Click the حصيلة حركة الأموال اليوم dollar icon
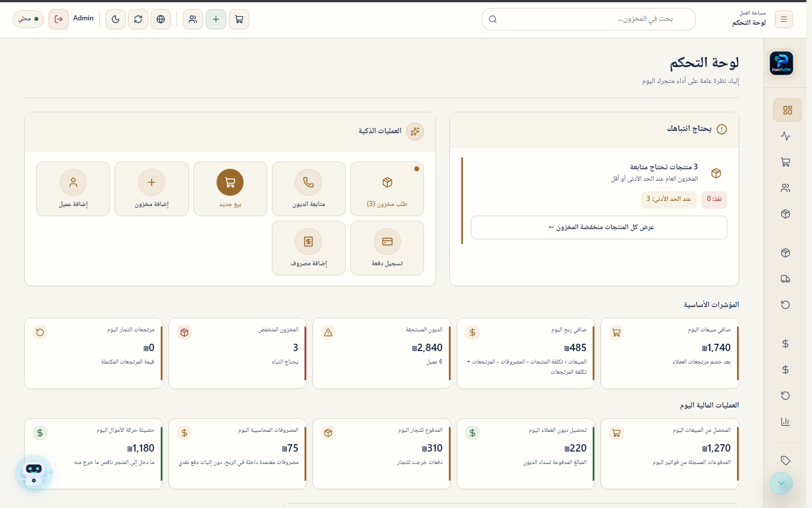Viewport: 812px width, 508px height. point(40,433)
